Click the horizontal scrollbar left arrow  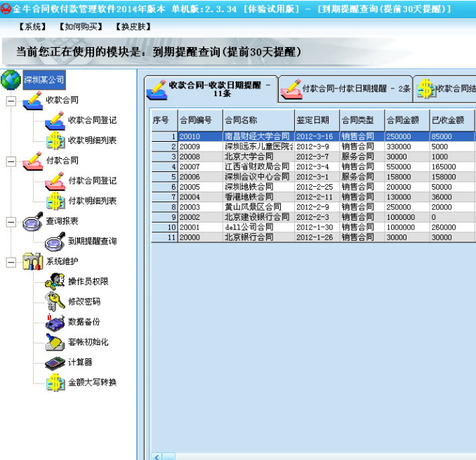click(x=157, y=456)
